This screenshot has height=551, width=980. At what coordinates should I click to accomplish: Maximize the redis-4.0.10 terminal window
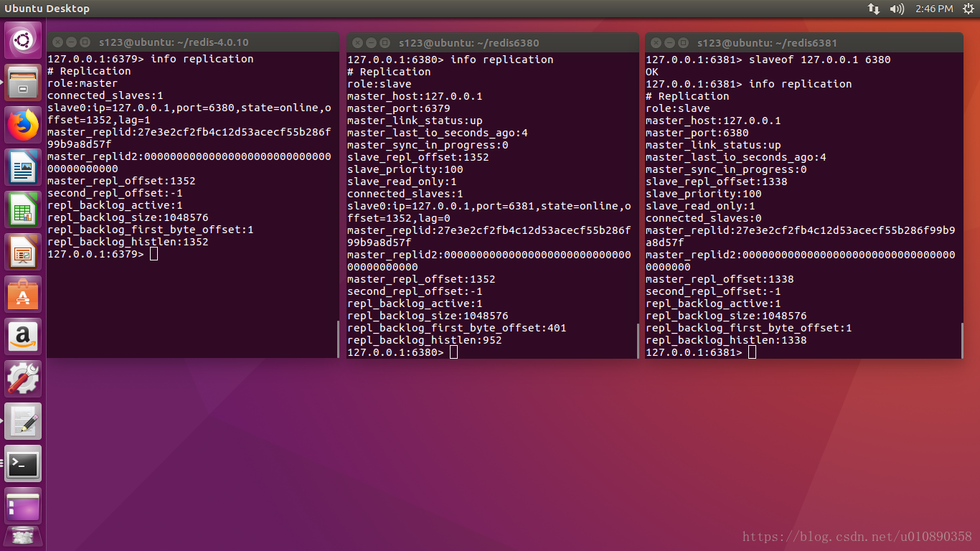pyautogui.click(x=85, y=42)
